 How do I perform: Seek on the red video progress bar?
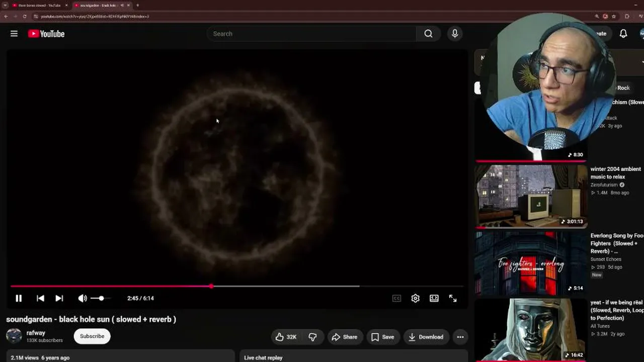[236, 286]
